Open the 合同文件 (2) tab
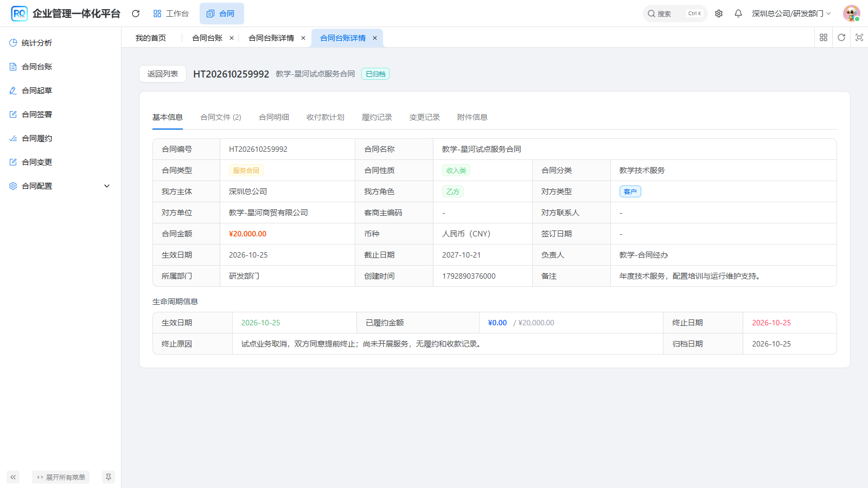 point(221,117)
